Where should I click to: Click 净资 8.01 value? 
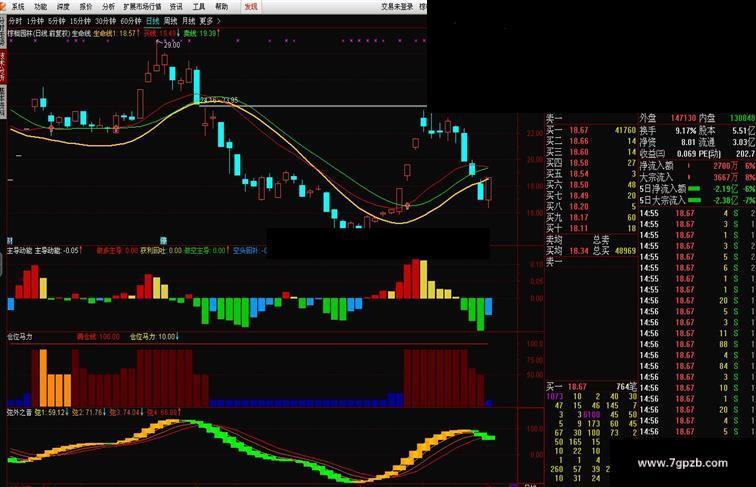(688, 142)
